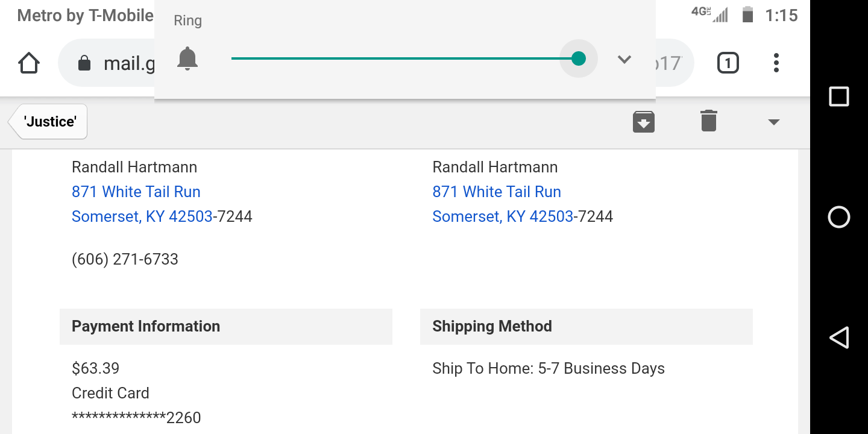Expand volume panel with chevron
Image resolution: width=868 pixels, height=434 pixels.
[x=624, y=59]
